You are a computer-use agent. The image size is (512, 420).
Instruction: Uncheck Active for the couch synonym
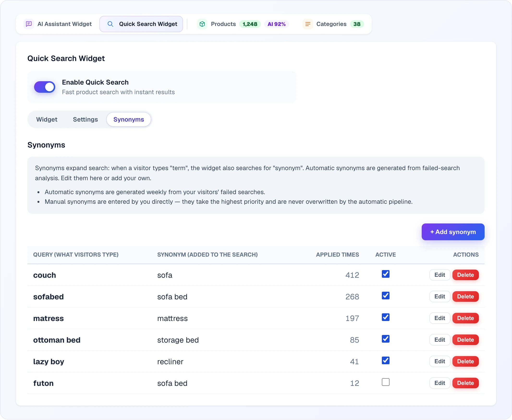[x=385, y=274]
